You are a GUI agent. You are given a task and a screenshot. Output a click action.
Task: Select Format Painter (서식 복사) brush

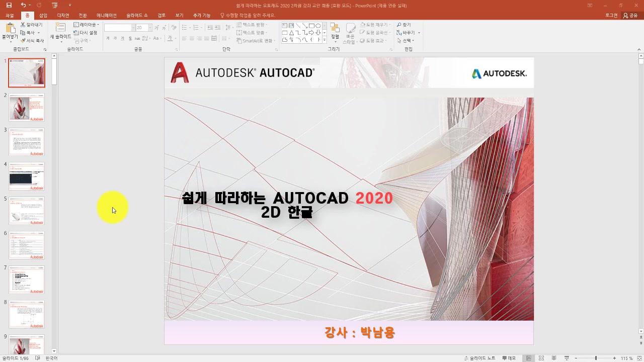tap(23, 41)
